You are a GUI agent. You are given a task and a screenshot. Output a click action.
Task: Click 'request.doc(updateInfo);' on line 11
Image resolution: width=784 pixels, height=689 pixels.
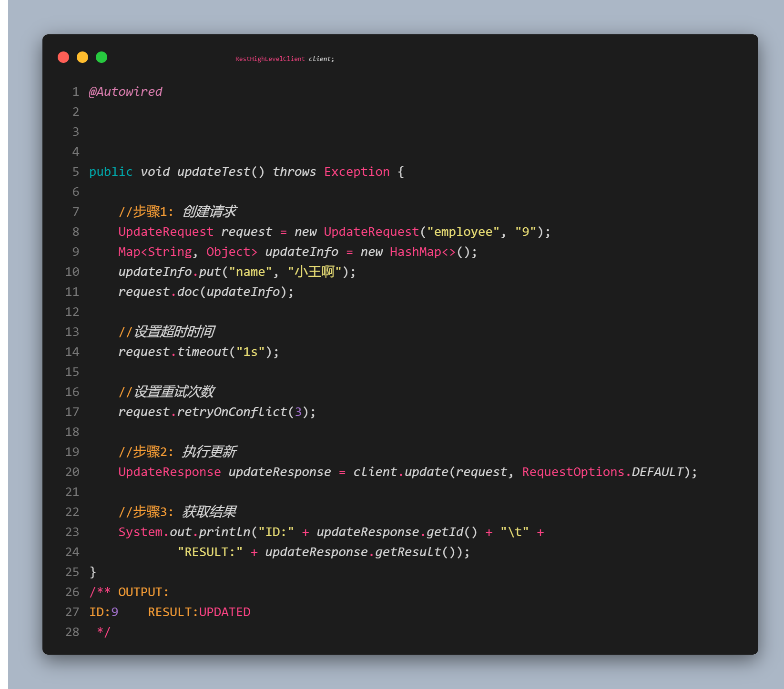click(x=206, y=292)
